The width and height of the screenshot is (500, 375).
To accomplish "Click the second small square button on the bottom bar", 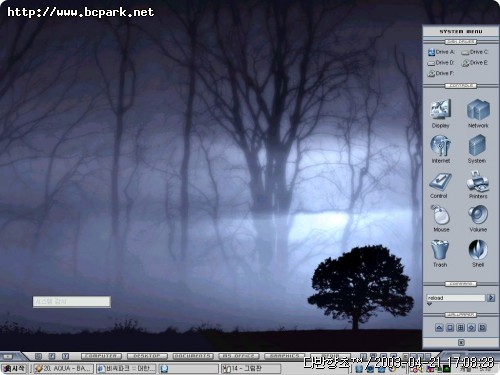I will tap(52, 356).
